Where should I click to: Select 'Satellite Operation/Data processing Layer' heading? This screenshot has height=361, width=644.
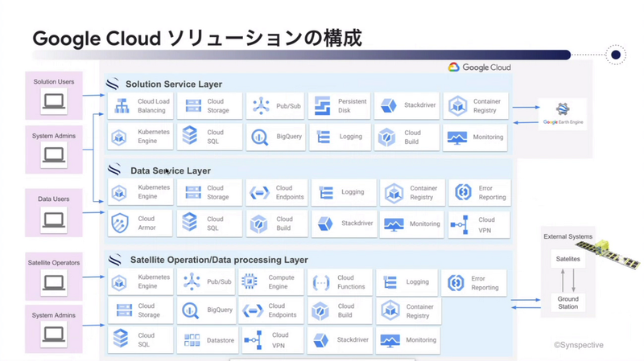[x=219, y=260]
